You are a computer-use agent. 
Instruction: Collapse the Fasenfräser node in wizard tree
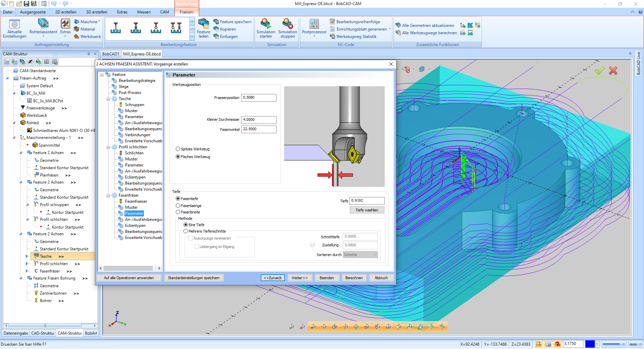pyautogui.click(x=108, y=195)
